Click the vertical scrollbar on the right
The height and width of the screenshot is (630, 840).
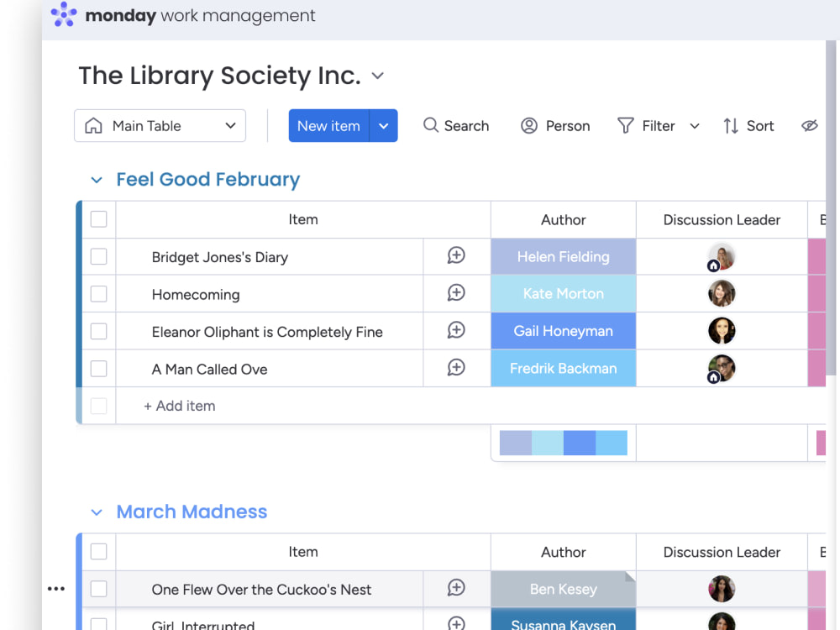pos(831,209)
